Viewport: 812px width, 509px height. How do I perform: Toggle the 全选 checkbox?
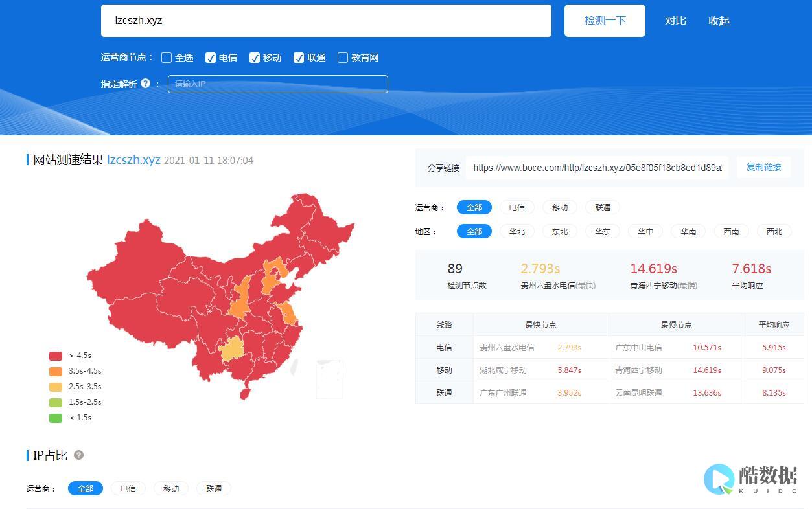tap(167, 58)
